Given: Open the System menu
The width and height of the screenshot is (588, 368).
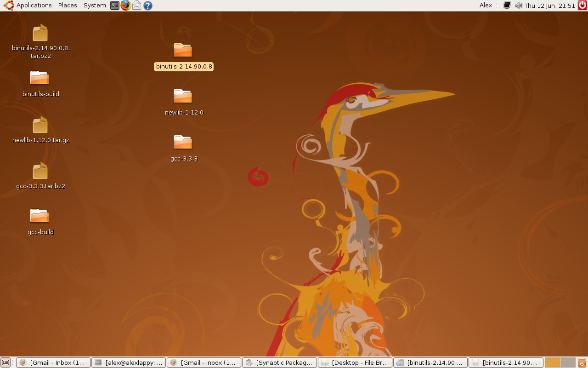Looking at the screenshot, I should coord(95,6).
